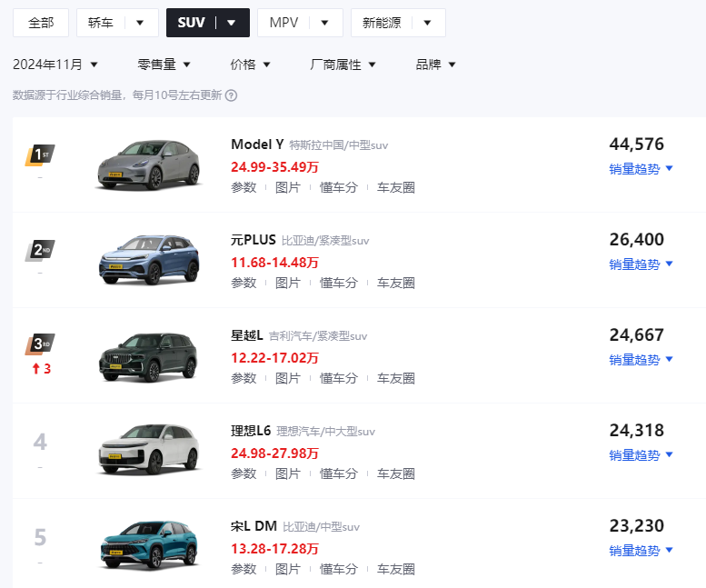Select the SUV tab label
The width and height of the screenshot is (706, 588).
tap(192, 23)
